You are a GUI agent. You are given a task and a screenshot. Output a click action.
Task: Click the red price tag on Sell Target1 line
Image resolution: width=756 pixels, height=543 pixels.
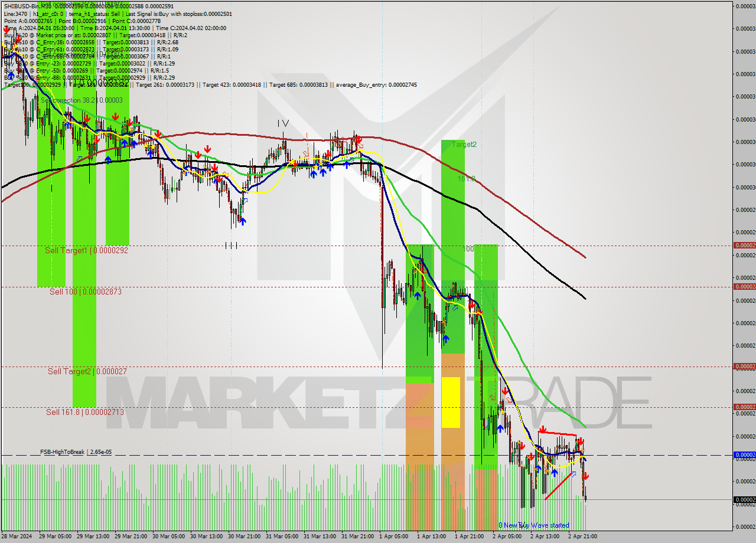pos(744,245)
